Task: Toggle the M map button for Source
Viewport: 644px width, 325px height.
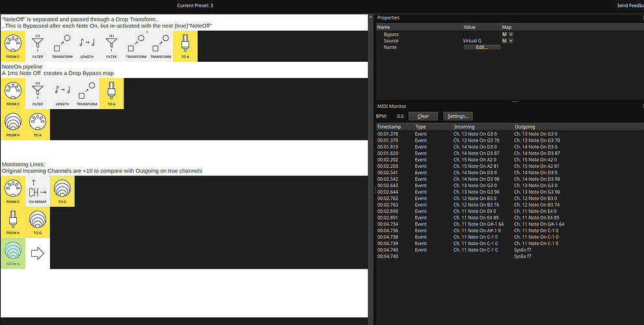Action: coord(504,41)
